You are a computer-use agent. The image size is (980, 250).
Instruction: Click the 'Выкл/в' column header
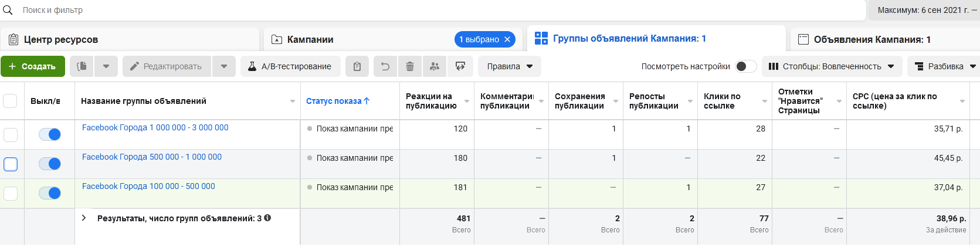tap(46, 101)
